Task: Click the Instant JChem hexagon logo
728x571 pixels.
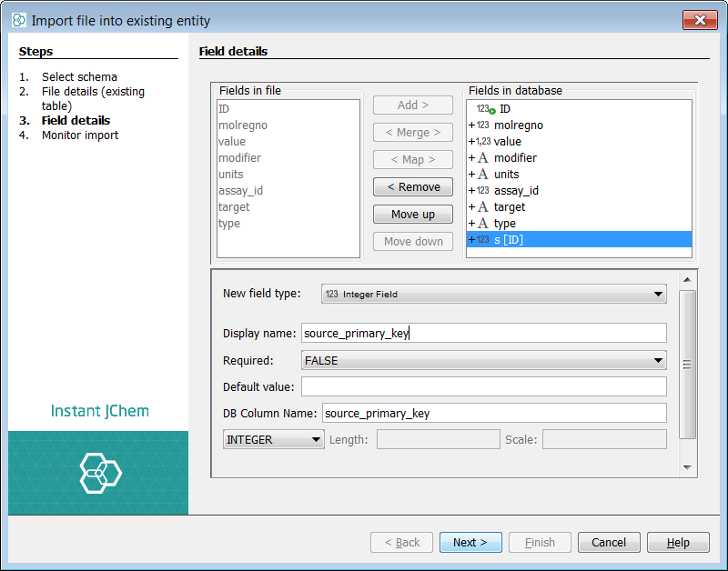Action: point(99,472)
